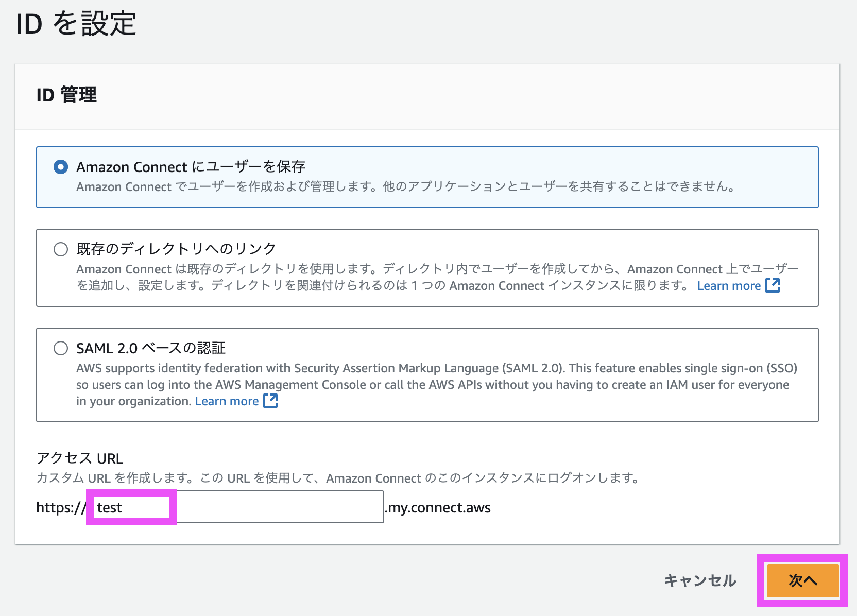Click the access URL input field
This screenshot has width=857, height=616.
[236, 507]
